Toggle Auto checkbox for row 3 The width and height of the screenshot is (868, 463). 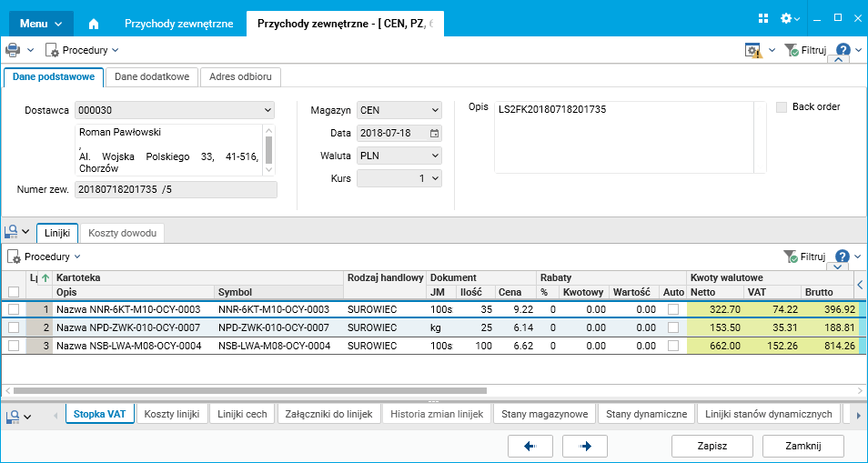[673, 346]
